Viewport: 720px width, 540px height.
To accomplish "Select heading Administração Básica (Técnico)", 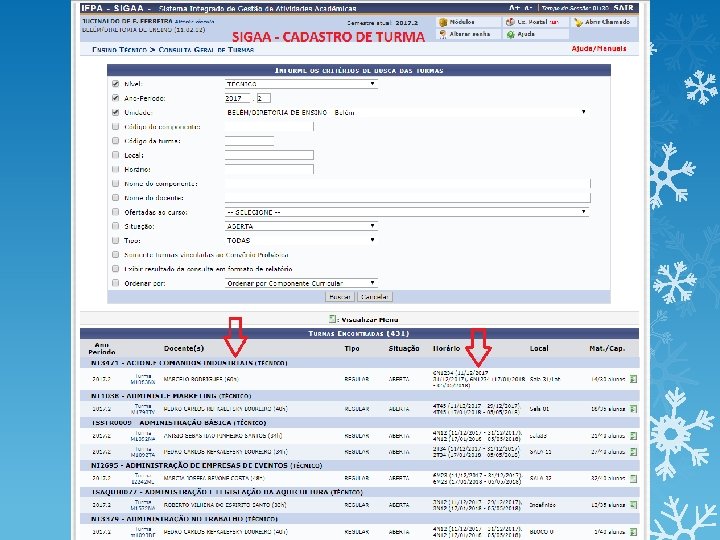I will (x=179, y=422).
